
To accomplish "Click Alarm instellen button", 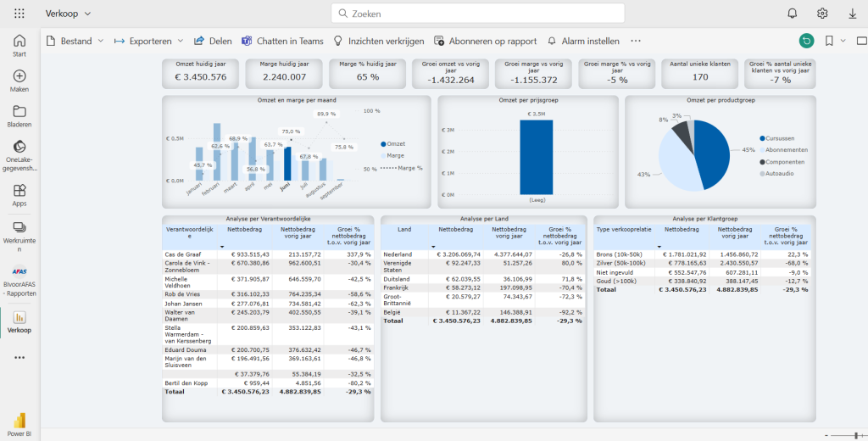I will [x=583, y=41].
